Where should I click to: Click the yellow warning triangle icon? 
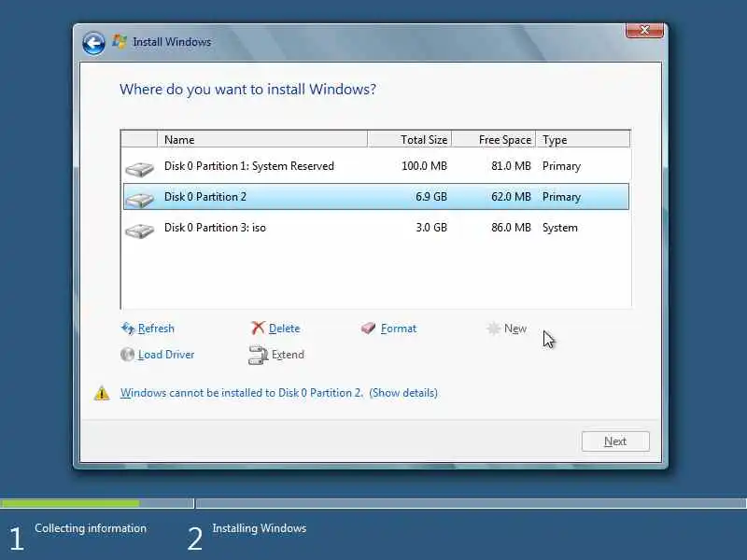point(102,393)
